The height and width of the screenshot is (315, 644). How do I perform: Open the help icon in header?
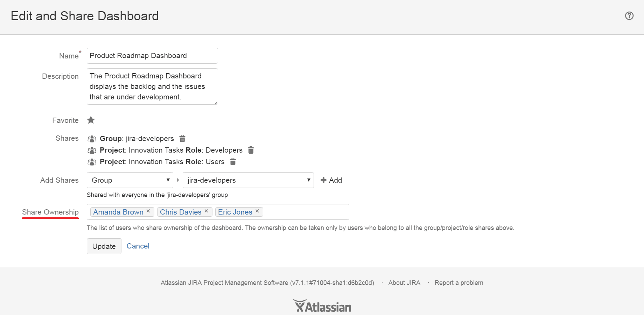pyautogui.click(x=629, y=16)
